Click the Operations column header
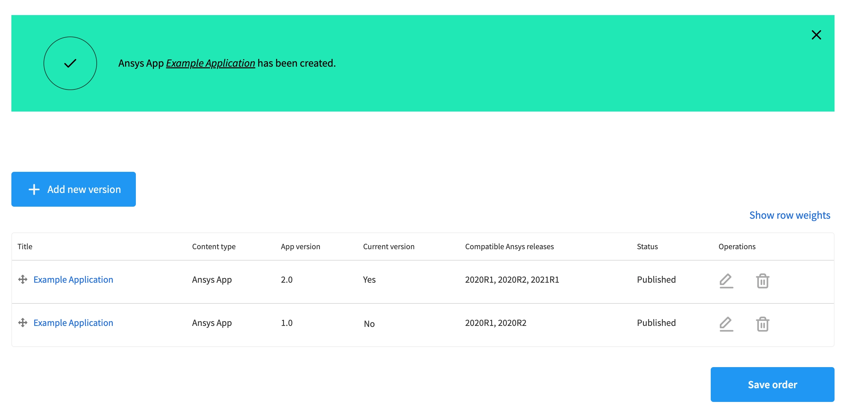868x416 pixels. (x=737, y=247)
